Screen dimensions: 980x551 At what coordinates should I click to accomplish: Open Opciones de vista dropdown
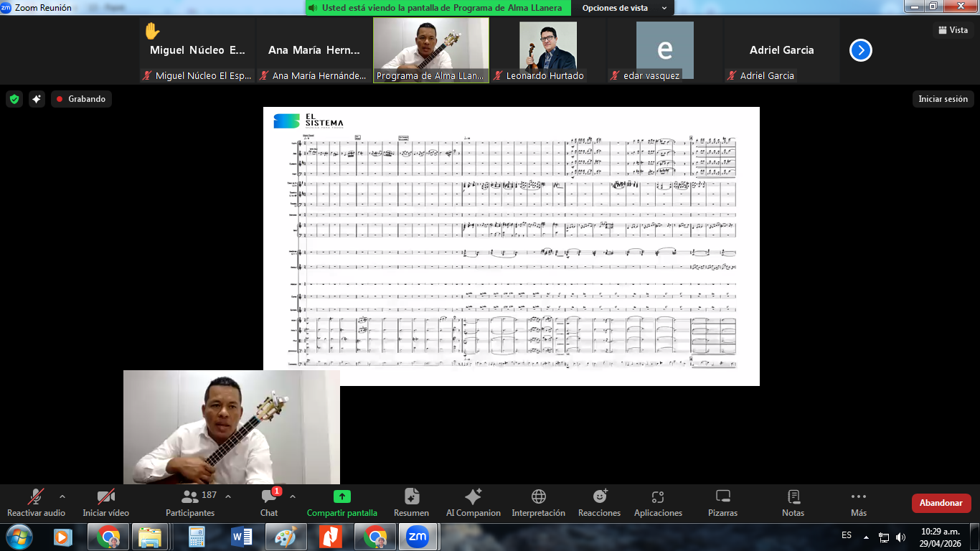(624, 8)
